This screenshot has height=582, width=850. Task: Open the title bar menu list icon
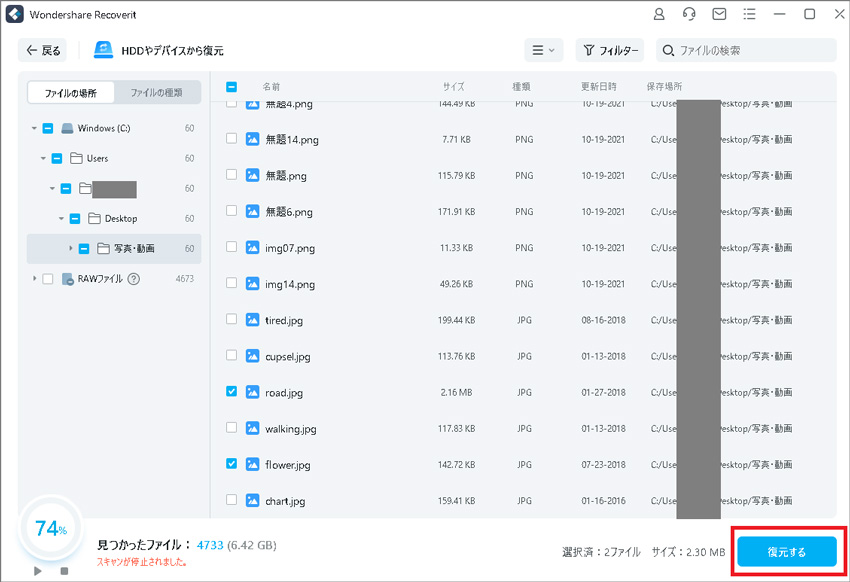(x=749, y=14)
